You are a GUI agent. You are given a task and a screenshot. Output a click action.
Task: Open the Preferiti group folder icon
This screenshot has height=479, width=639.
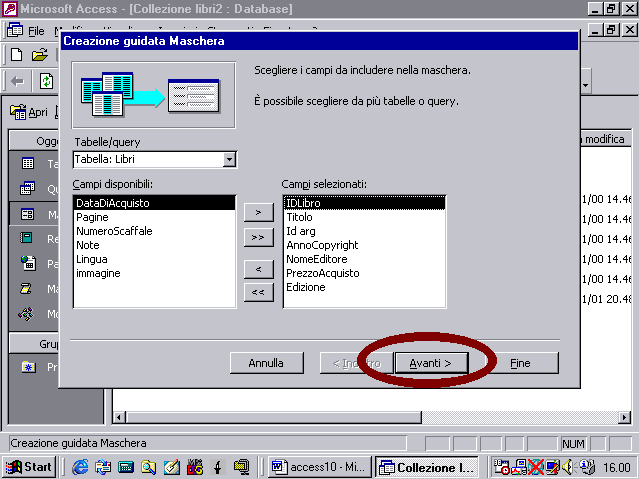click(28, 367)
